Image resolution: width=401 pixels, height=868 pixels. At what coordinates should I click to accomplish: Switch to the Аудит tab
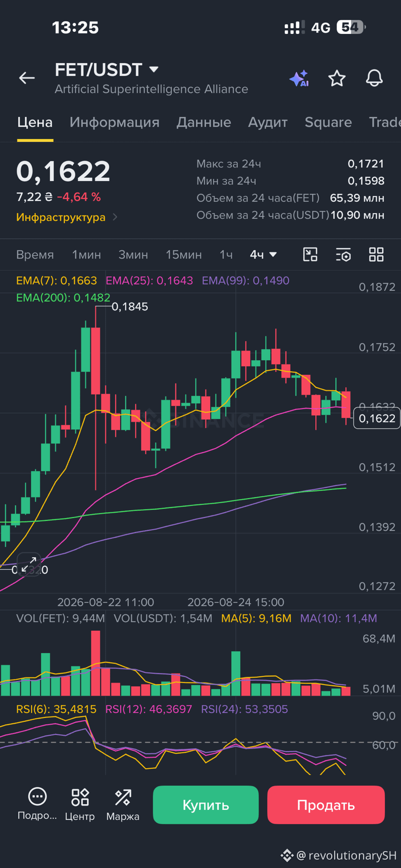268,122
